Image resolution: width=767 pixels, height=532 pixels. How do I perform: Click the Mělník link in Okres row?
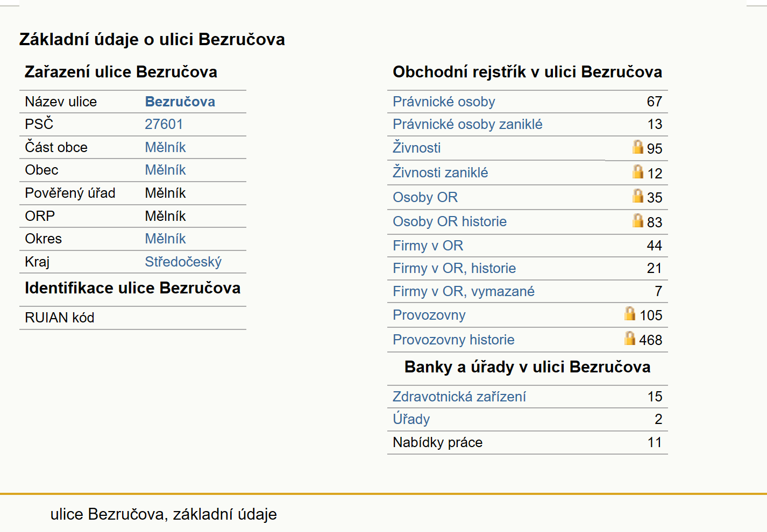(x=165, y=239)
